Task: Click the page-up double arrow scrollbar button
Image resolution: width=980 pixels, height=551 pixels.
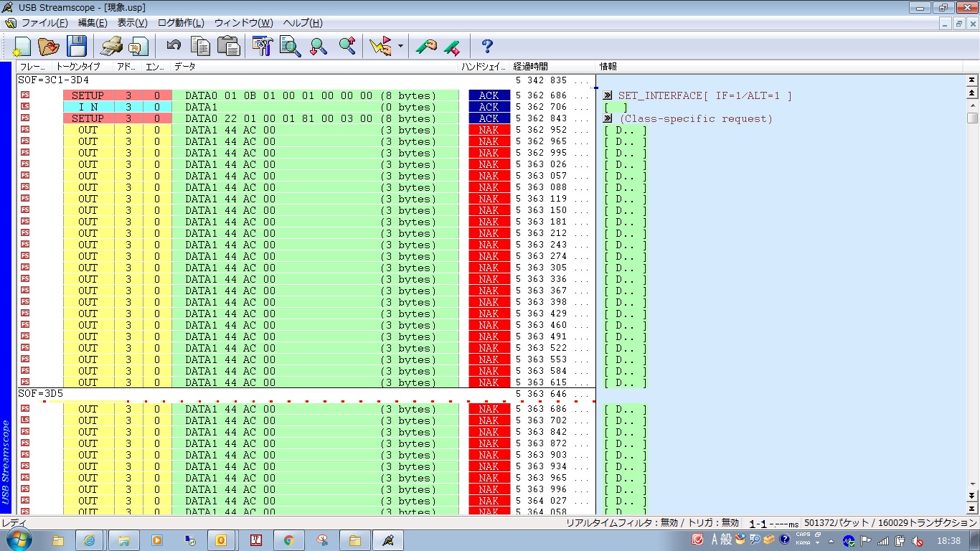Action: pyautogui.click(x=973, y=93)
